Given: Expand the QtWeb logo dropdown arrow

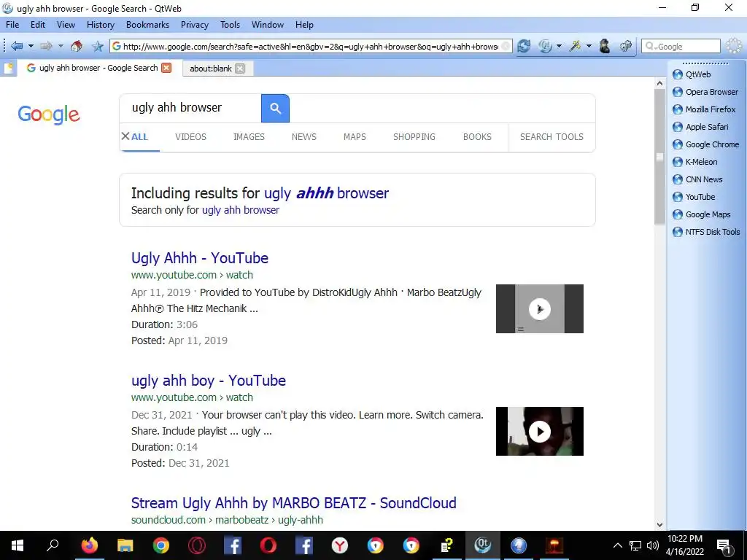Looking at the screenshot, I should pos(560,46).
